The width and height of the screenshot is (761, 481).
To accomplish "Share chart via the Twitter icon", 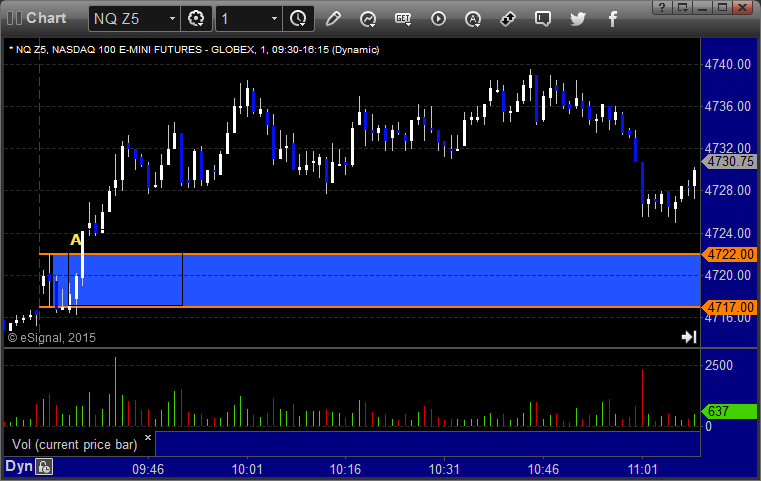I will click(x=578, y=19).
